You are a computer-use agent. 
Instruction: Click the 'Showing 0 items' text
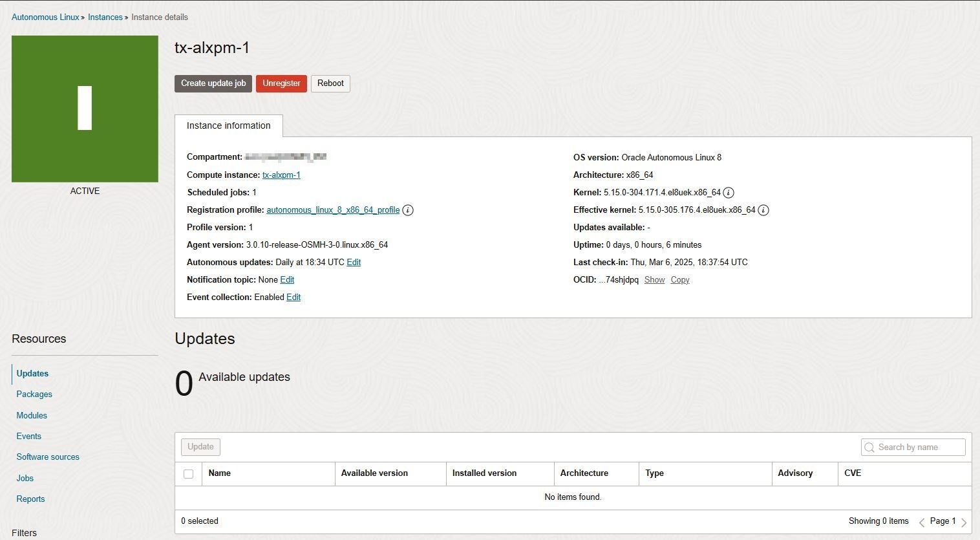click(x=879, y=521)
